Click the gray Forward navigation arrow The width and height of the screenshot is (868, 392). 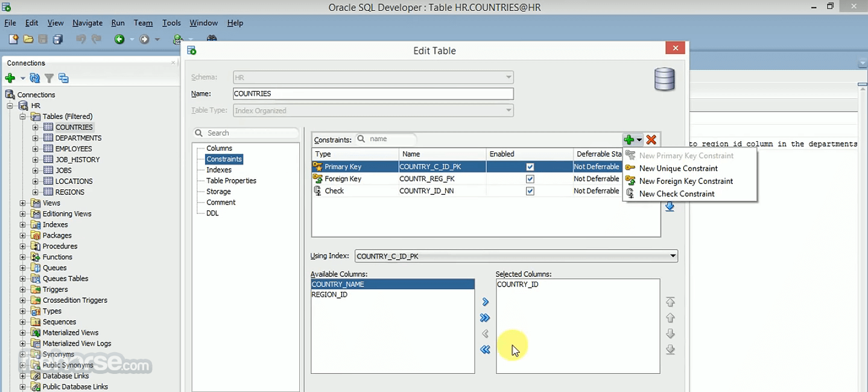144,39
